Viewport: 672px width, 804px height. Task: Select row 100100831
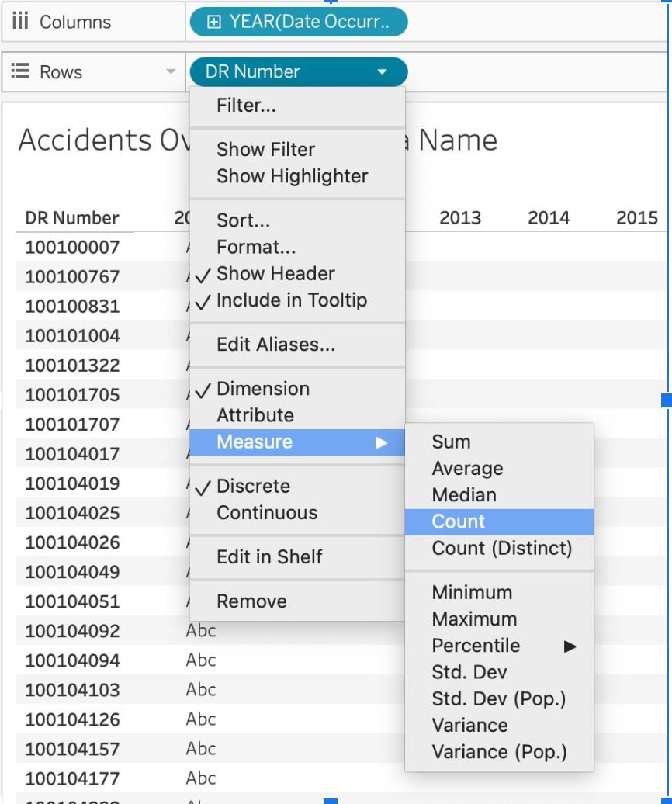point(72,307)
